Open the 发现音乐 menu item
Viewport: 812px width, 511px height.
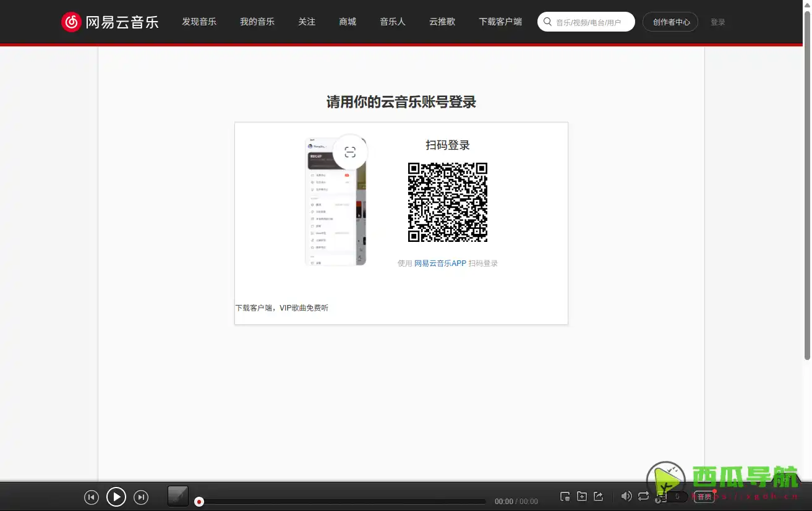coord(199,21)
